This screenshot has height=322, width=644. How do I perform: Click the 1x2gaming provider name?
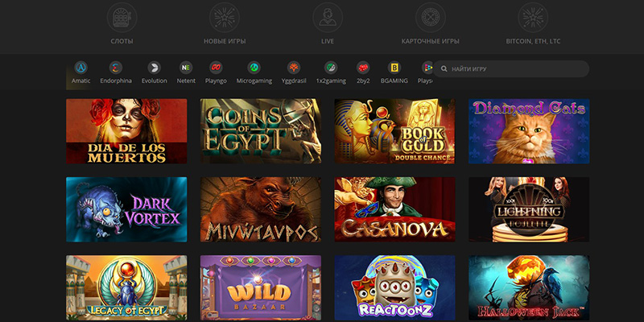[x=331, y=81]
